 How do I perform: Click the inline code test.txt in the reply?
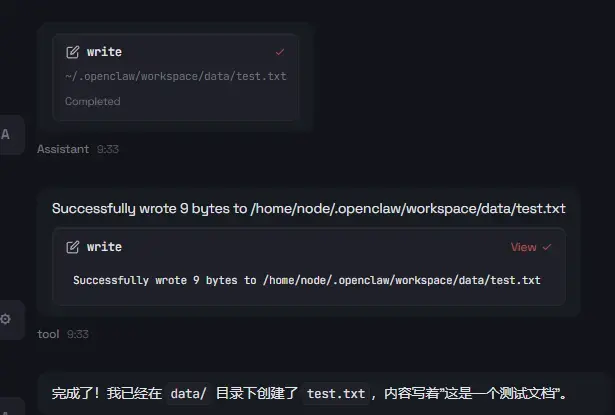335,394
